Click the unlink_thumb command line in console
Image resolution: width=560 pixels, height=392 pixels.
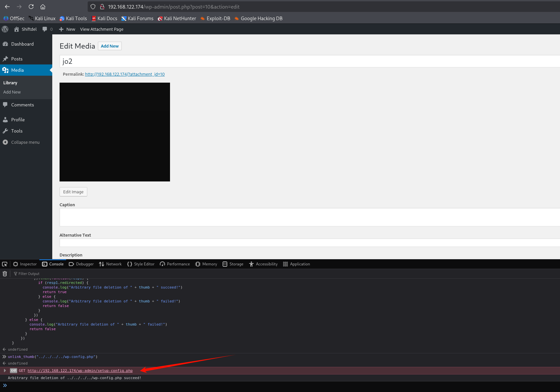coord(53,357)
